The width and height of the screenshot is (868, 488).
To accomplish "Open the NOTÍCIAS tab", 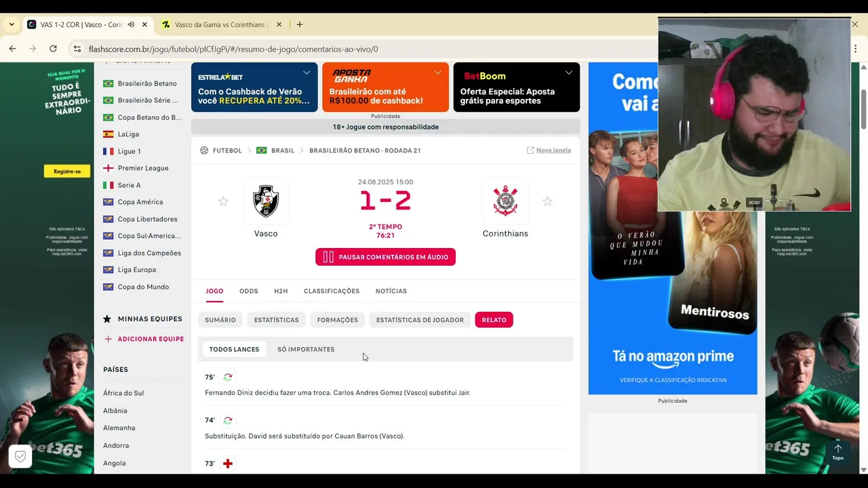I will coord(391,291).
